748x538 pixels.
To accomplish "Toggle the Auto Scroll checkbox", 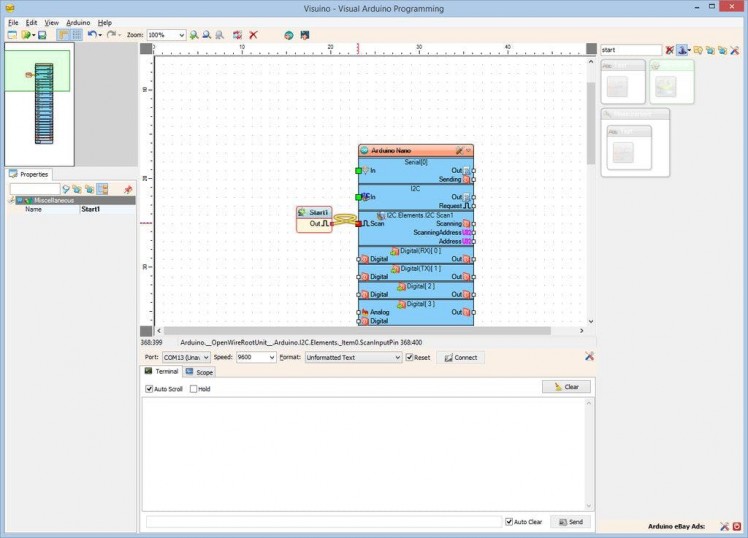I will [x=149, y=389].
